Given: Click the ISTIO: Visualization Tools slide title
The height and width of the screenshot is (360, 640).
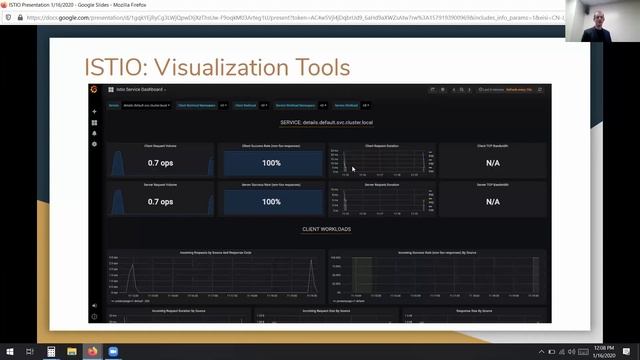Looking at the screenshot, I should pyautogui.click(x=217, y=67).
